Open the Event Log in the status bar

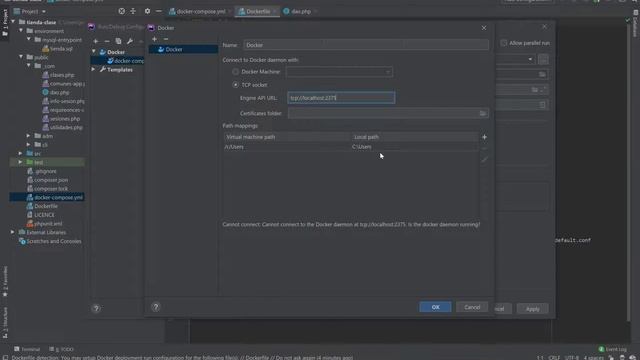(x=612, y=349)
